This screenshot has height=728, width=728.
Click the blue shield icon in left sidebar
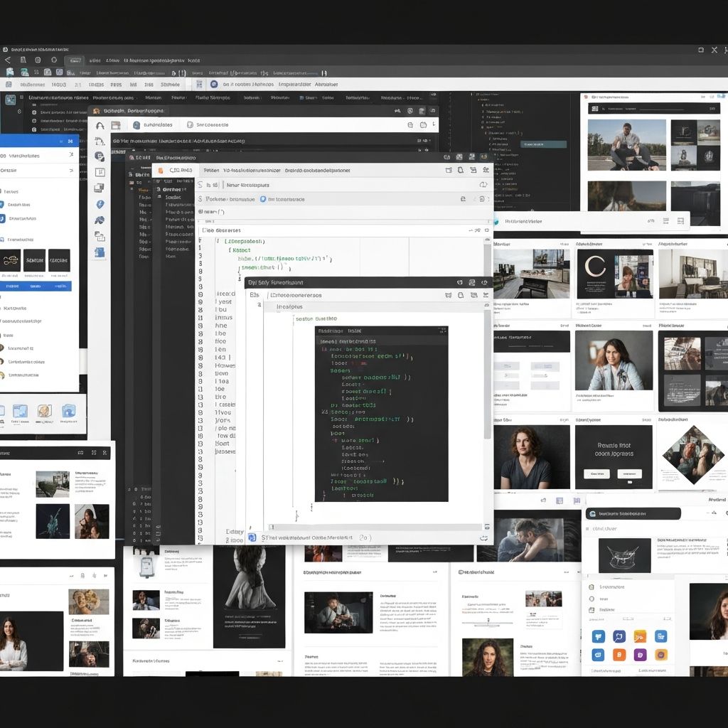(x=100, y=204)
